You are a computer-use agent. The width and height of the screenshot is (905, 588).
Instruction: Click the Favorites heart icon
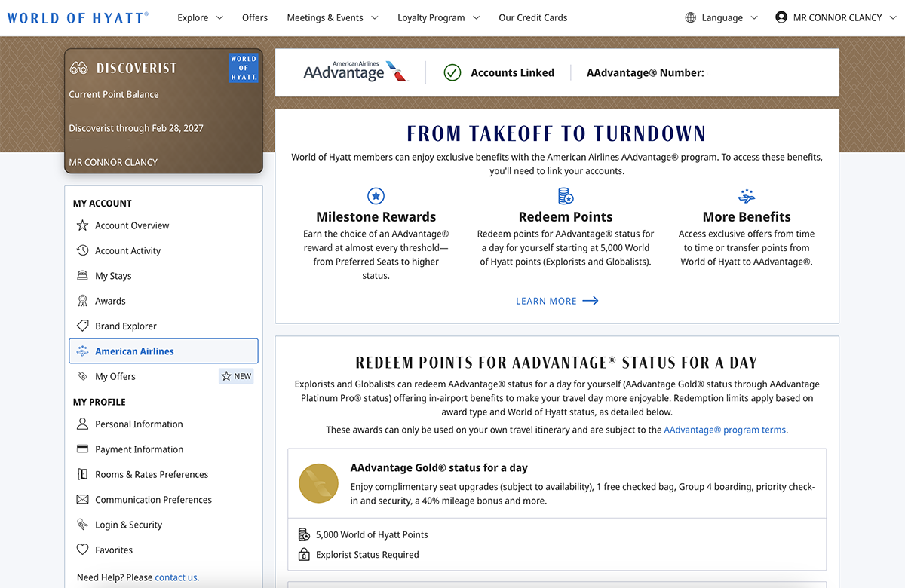coord(83,550)
